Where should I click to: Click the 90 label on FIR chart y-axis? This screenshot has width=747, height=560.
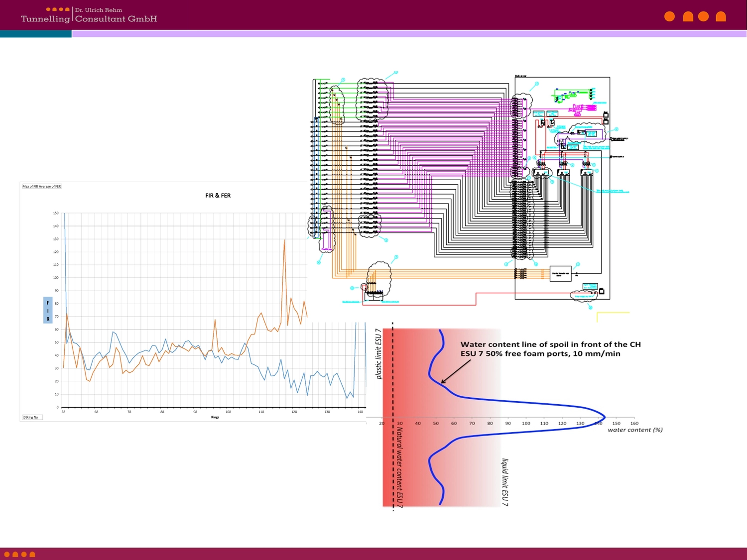[x=57, y=291]
